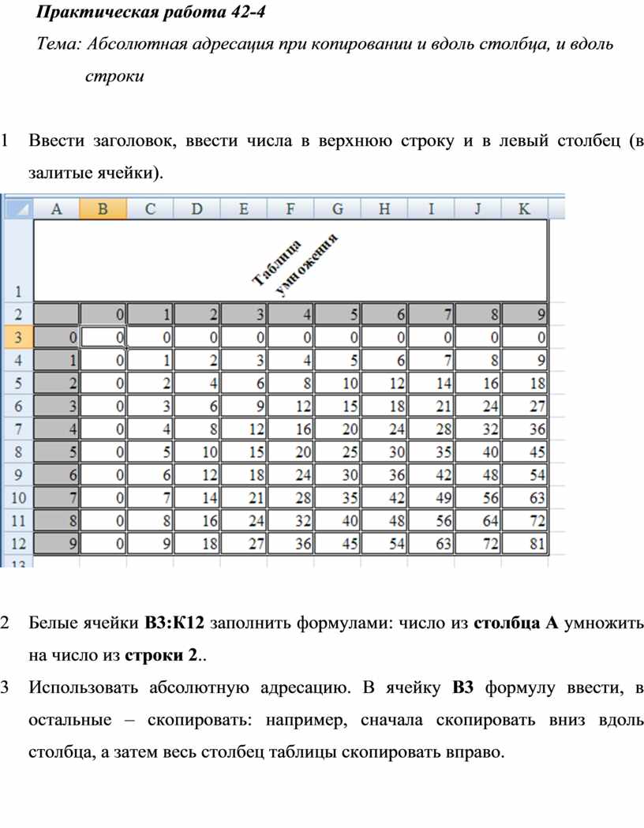644x828 pixels.
Task: Select row 12 header
Action: click(x=17, y=544)
